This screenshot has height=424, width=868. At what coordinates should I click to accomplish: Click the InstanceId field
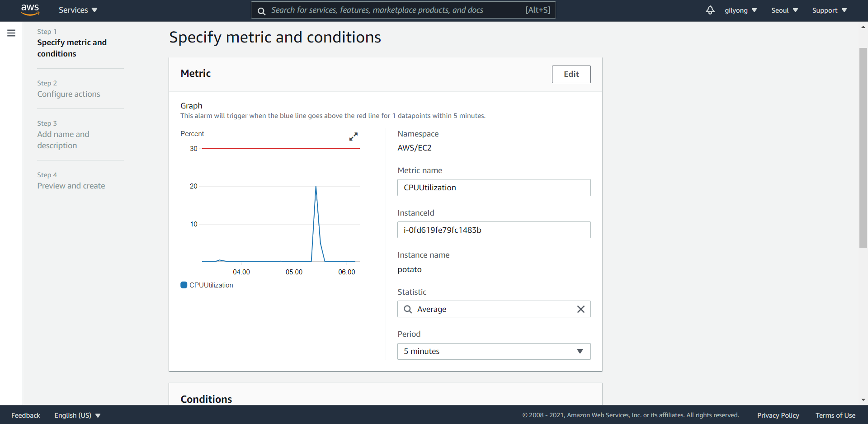[x=494, y=230]
